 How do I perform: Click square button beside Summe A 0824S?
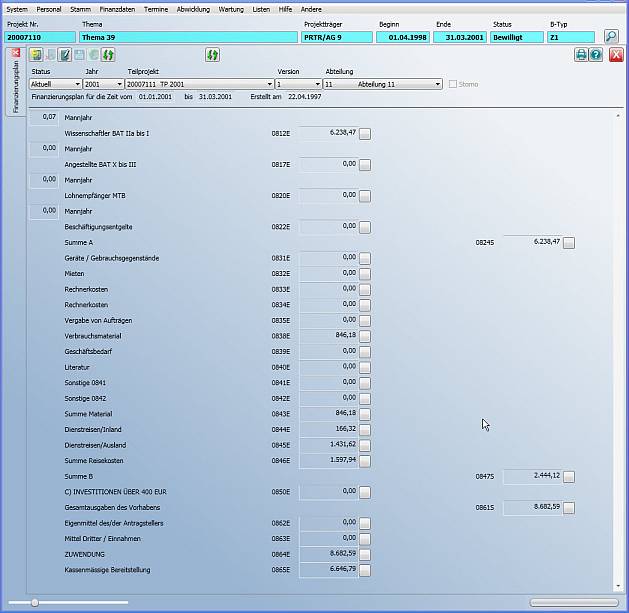(x=569, y=243)
